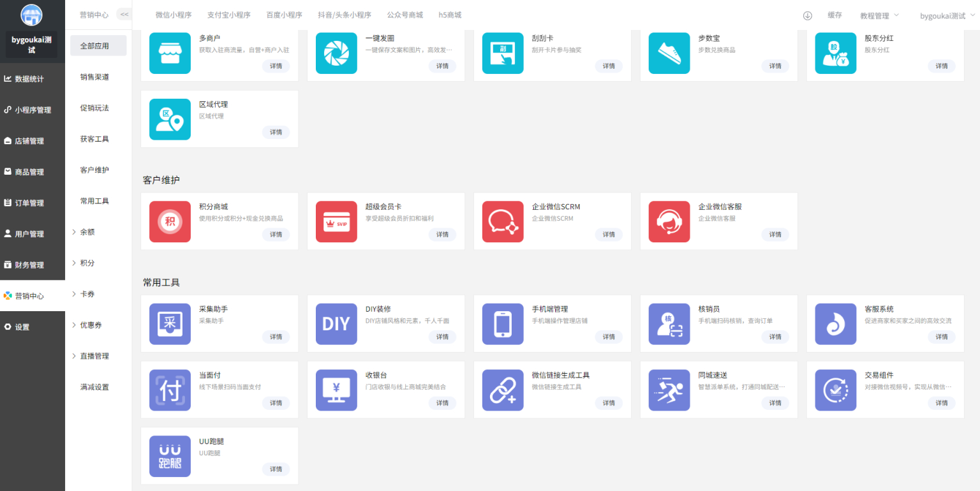This screenshot has width=980, height=491.
Task: Click the 刮刮卡 scratch card icon
Action: coord(503,53)
